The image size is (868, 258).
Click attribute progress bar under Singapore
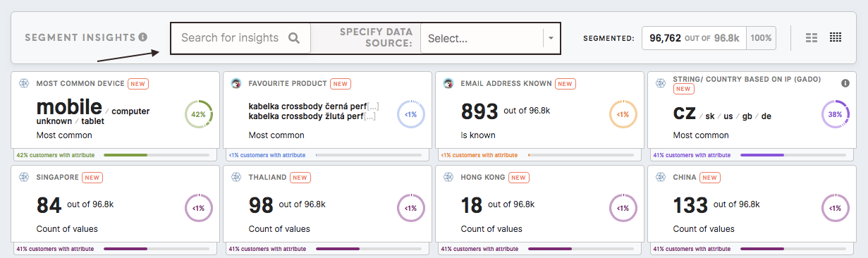tap(157, 249)
